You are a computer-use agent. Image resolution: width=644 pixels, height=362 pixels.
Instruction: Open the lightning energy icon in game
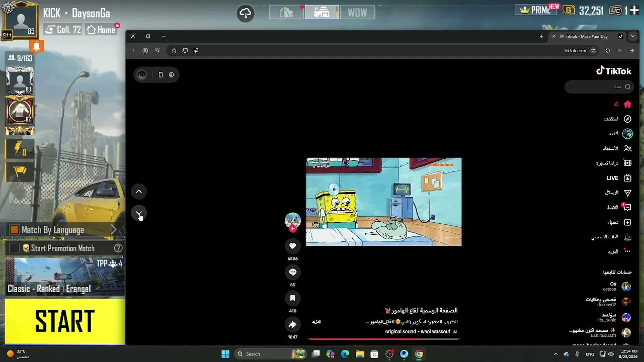(x=20, y=149)
